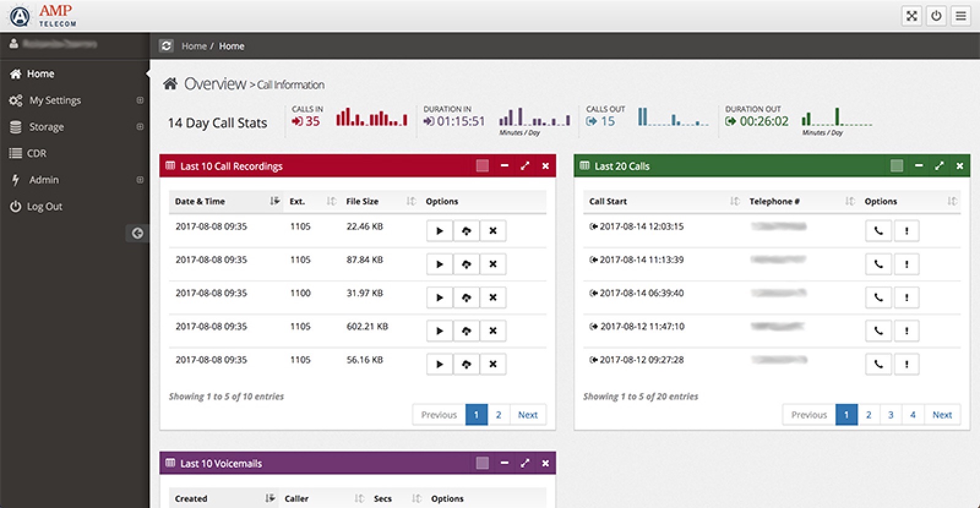Delete the 602.21 KB recording
The height and width of the screenshot is (508, 980).
492,331
